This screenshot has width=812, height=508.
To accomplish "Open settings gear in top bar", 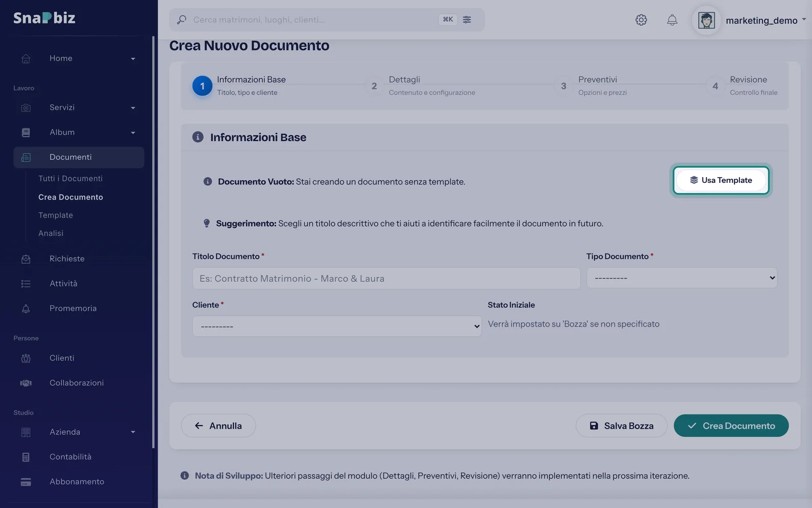I will click(641, 20).
